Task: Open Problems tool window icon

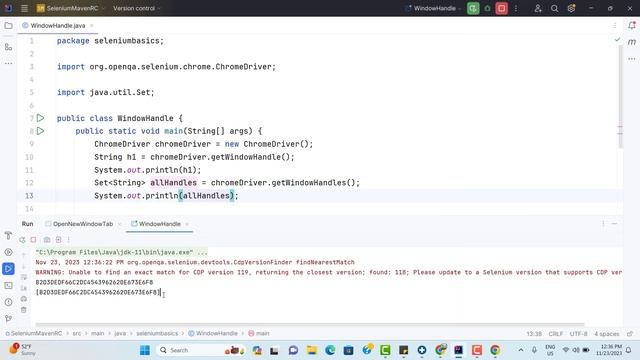Action: tap(8, 302)
